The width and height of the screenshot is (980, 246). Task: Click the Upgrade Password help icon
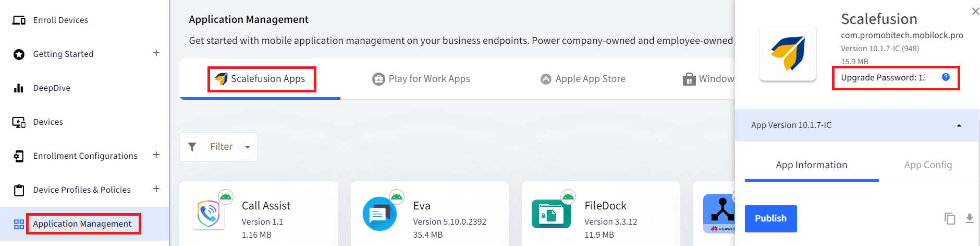coord(946,77)
